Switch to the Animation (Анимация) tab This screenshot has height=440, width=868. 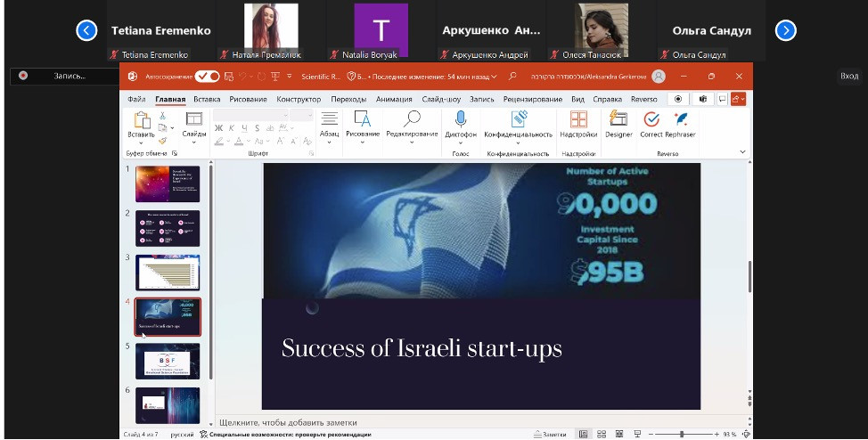click(x=393, y=99)
